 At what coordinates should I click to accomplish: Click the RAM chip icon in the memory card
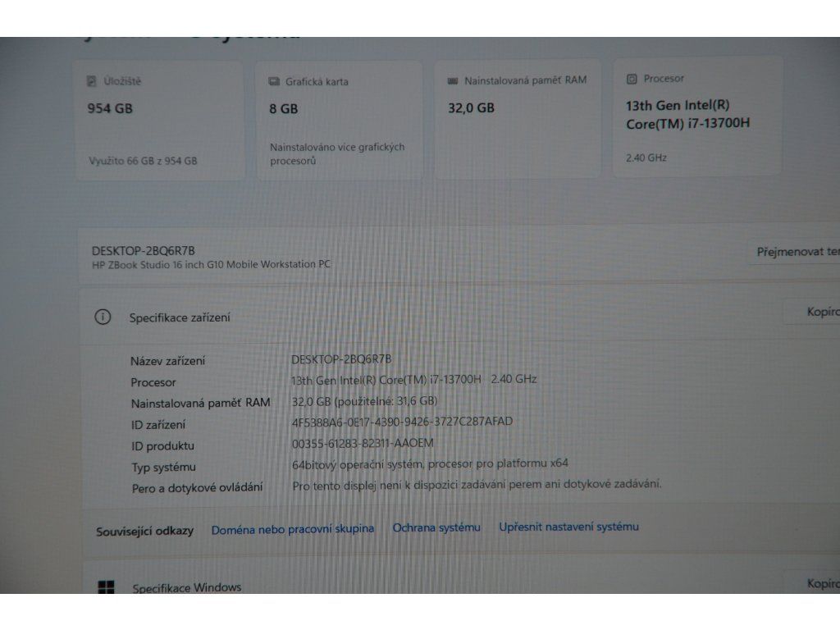tap(453, 81)
